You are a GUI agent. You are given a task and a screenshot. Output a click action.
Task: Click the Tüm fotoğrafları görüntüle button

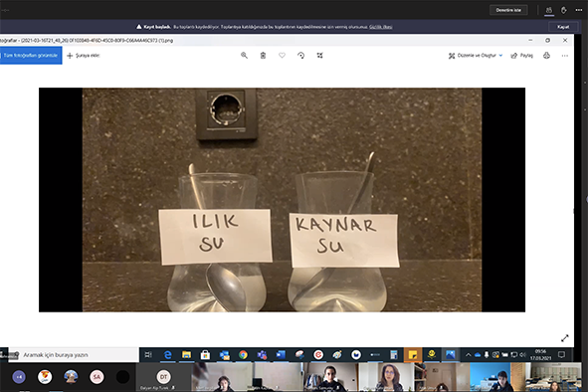pos(31,56)
